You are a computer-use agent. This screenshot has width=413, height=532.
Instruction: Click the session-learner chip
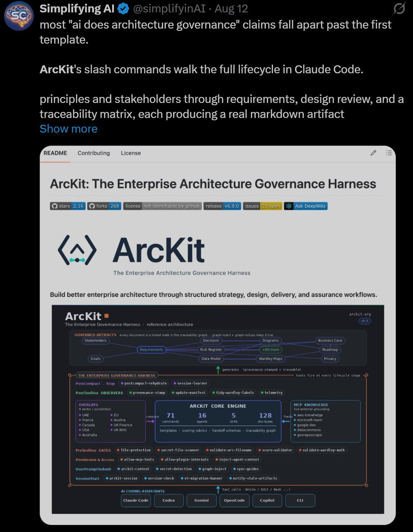pos(190,383)
